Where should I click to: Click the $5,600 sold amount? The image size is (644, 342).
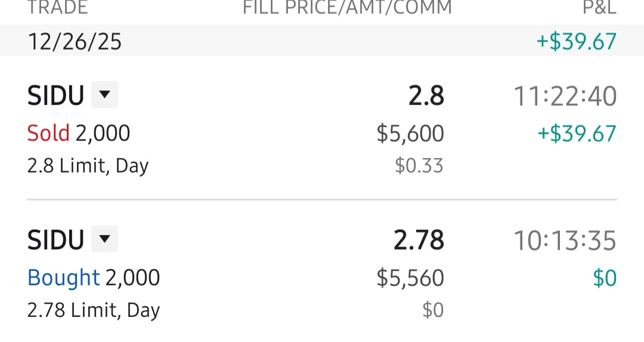click(410, 133)
